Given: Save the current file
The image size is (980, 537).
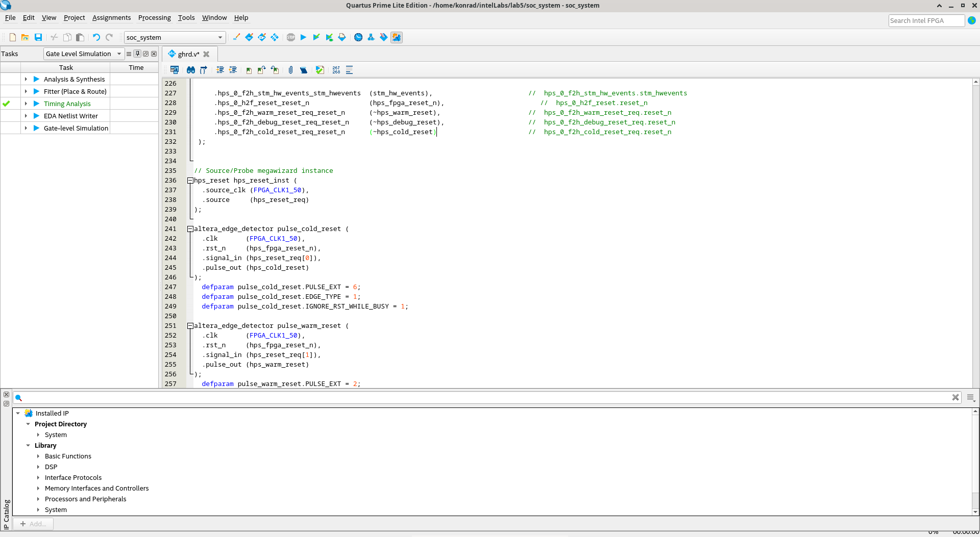Looking at the screenshot, I should pos(38,37).
